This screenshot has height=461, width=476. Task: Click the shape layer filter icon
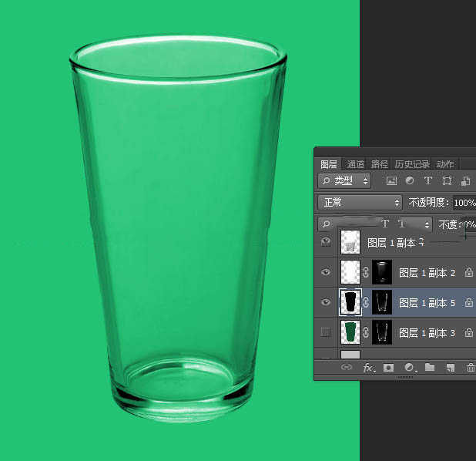coord(446,181)
